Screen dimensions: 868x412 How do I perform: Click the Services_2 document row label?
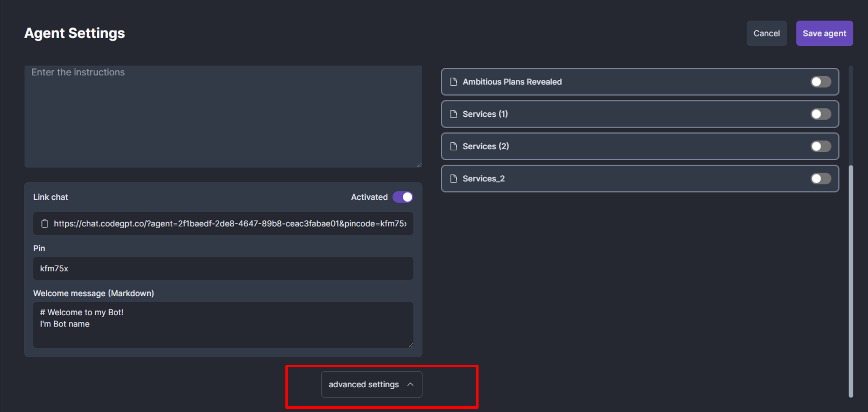[x=484, y=179]
